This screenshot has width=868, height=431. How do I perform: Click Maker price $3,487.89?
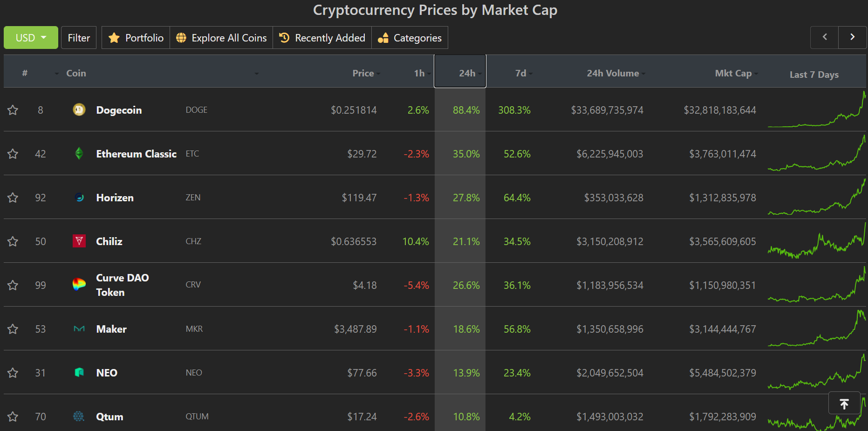pos(355,329)
